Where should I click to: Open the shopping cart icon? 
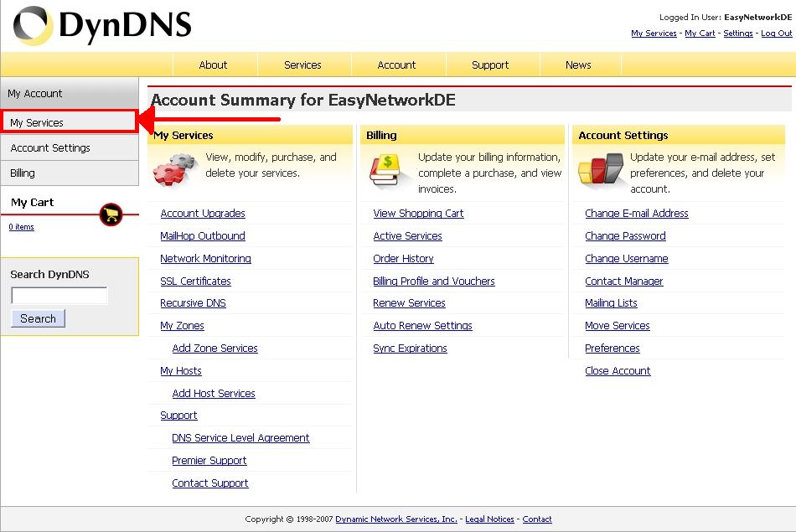111,214
